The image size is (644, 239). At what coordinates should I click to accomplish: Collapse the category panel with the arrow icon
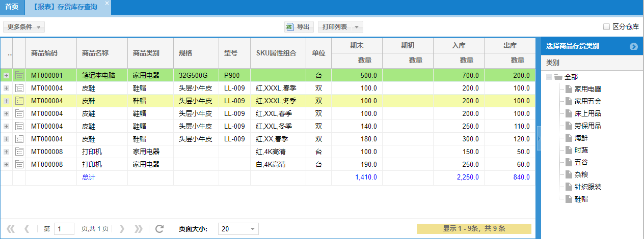click(633, 46)
